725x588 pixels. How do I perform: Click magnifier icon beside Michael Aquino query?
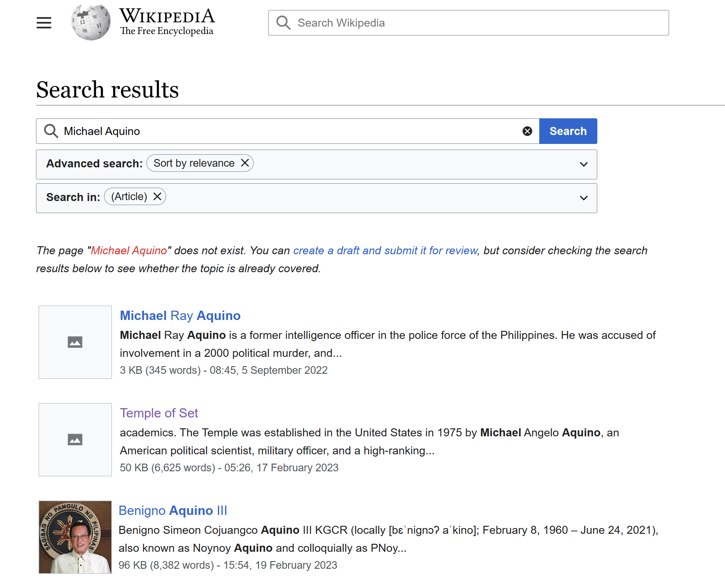(51, 131)
